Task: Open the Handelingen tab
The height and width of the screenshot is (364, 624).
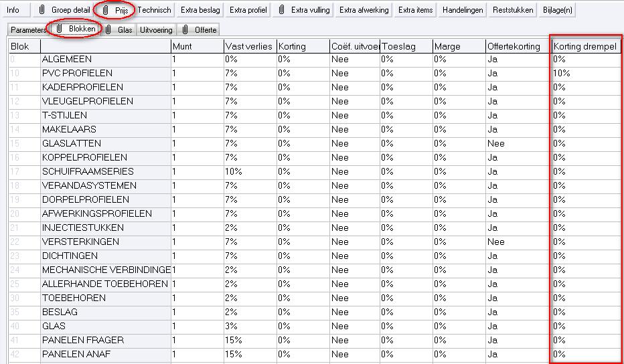Action: [x=463, y=10]
